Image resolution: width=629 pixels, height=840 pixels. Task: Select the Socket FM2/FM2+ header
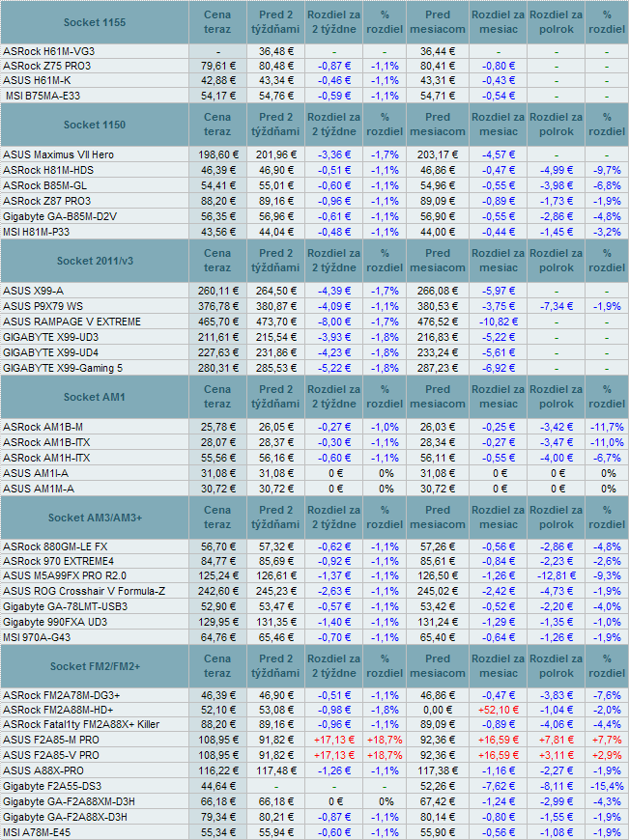tap(95, 666)
